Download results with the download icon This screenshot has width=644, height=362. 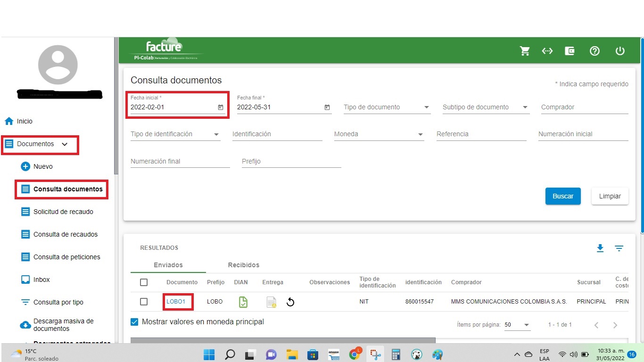(600, 248)
